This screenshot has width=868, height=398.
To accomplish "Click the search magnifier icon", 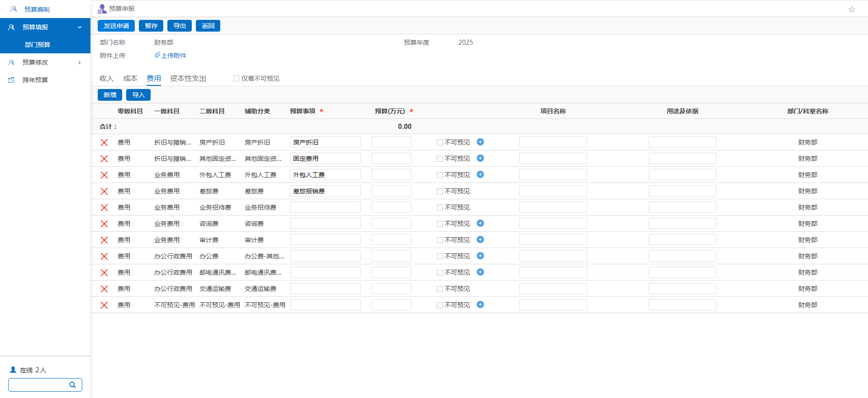I will point(72,385).
